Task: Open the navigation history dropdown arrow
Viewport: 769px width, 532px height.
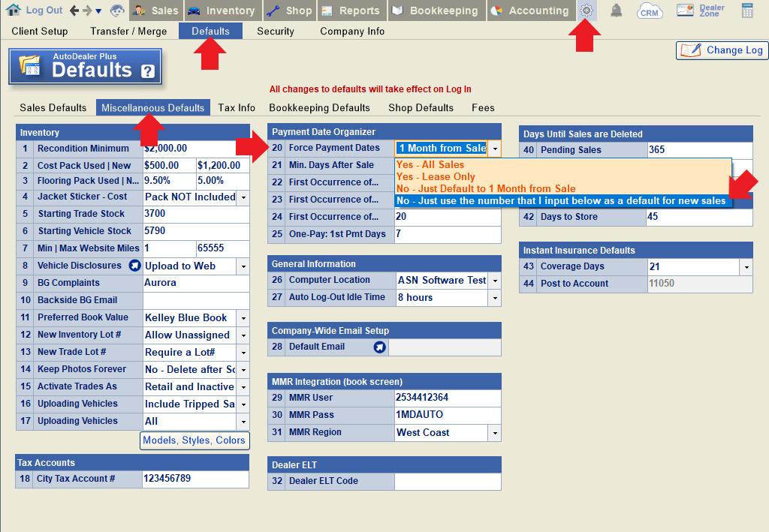Action: point(98,11)
